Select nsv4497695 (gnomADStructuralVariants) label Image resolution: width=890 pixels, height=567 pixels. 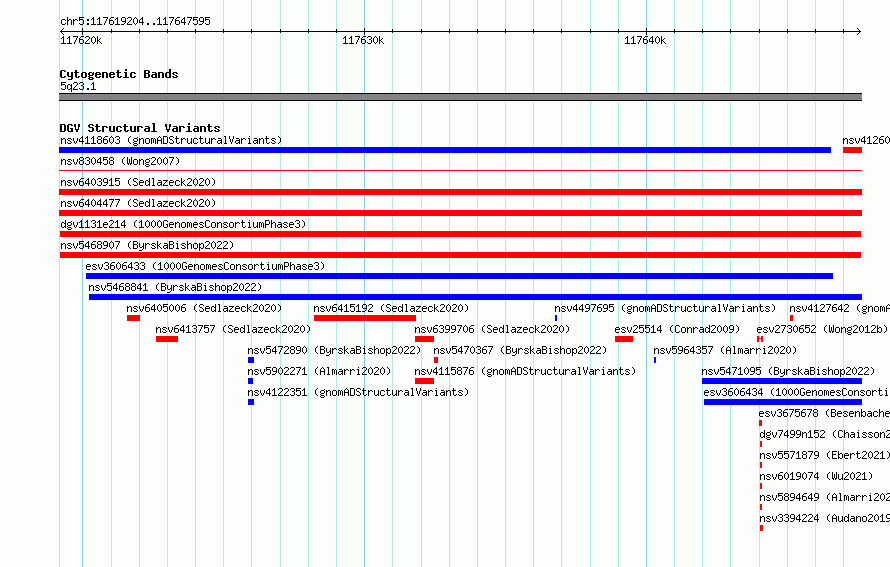[x=665, y=308]
